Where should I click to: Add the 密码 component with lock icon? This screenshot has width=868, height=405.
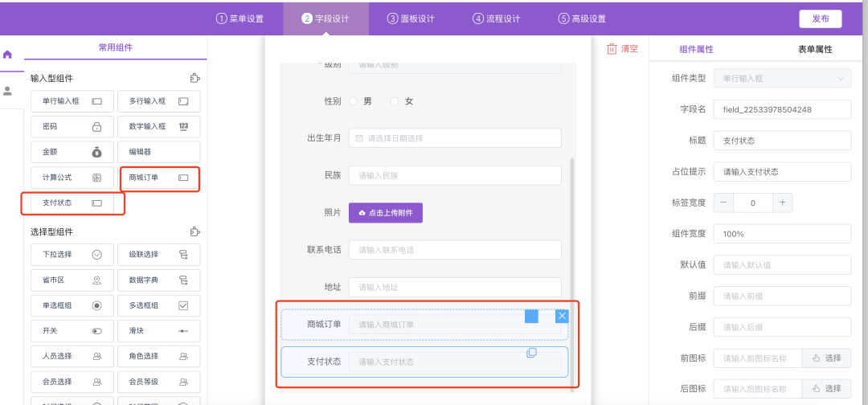(72, 127)
